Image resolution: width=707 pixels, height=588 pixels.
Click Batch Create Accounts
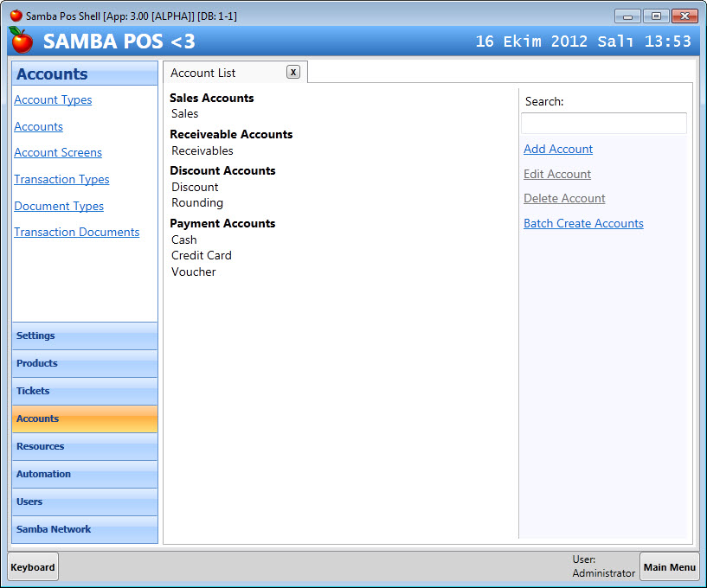click(583, 223)
